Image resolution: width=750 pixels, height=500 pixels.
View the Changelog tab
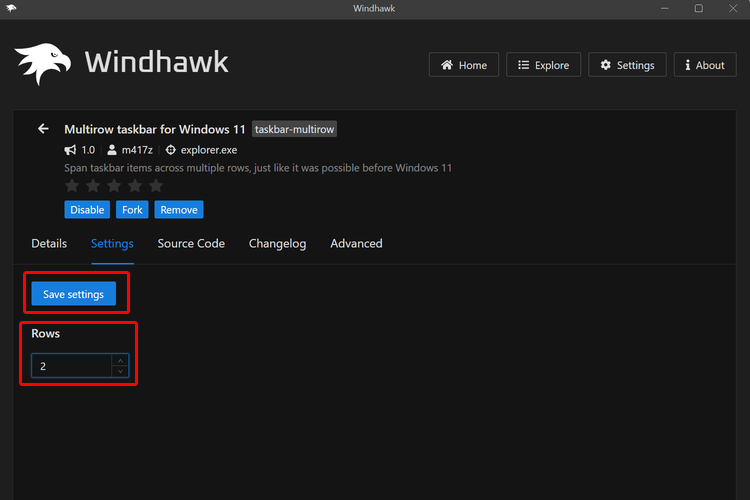point(277,243)
